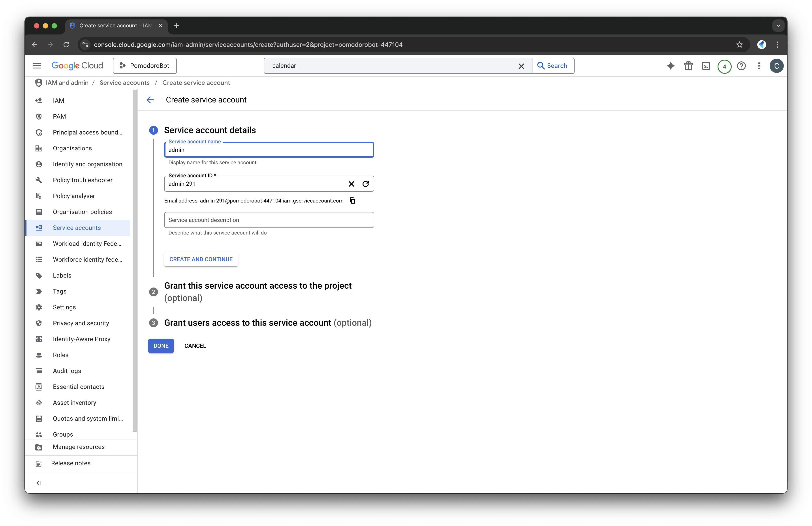This screenshot has height=526, width=812.
Task: Click the sidebar scrollbar
Action: pyautogui.click(x=135, y=261)
